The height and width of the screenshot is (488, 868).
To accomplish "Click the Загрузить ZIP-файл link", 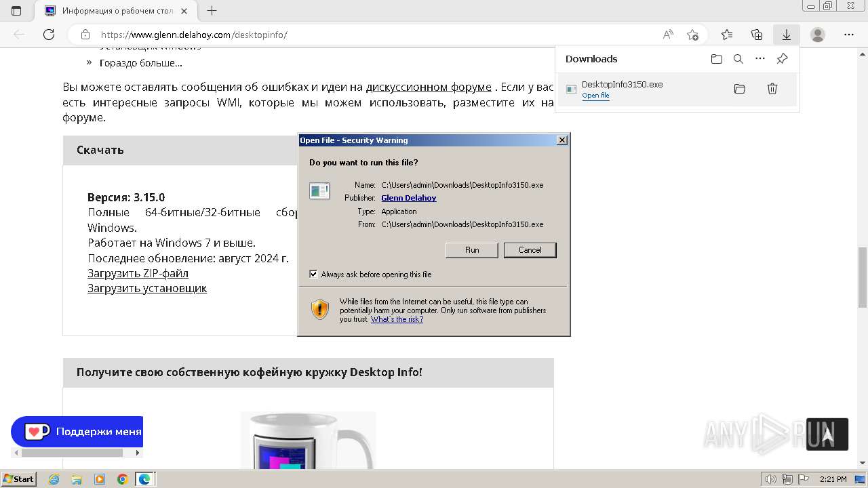I will tap(138, 273).
